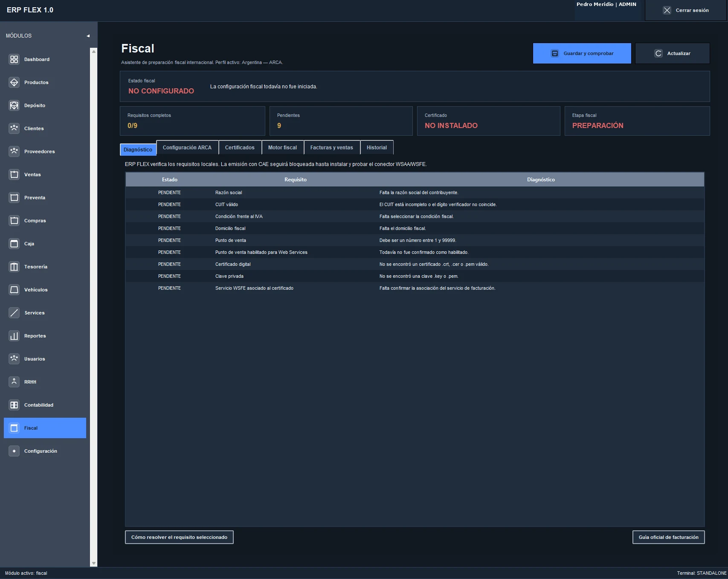Click sidebar scrollbar up arrow

point(94,52)
